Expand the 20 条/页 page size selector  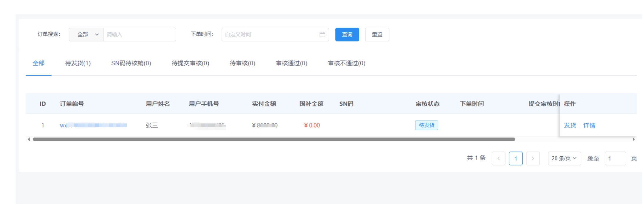(x=564, y=158)
